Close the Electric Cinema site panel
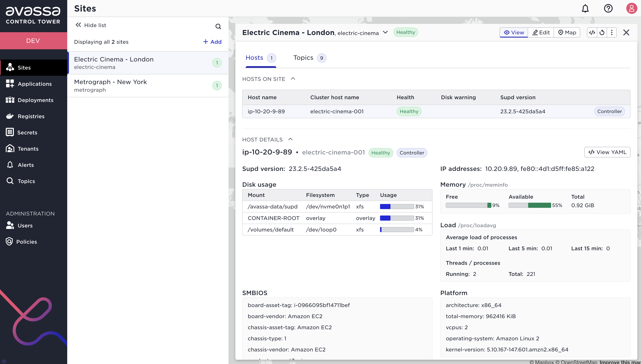Viewport: 641px width, 364px height. click(626, 32)
